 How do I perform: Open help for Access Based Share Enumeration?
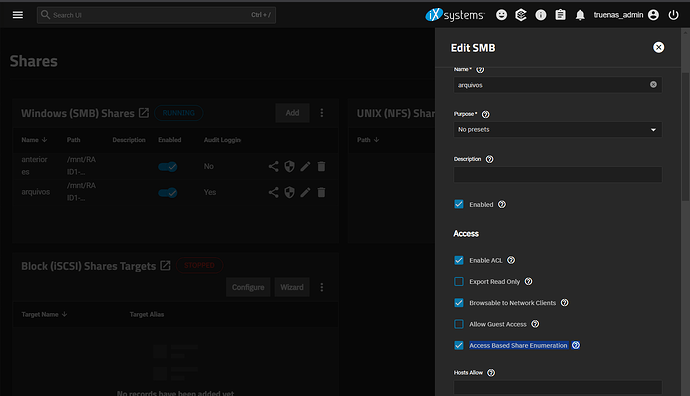pos(576,345)
